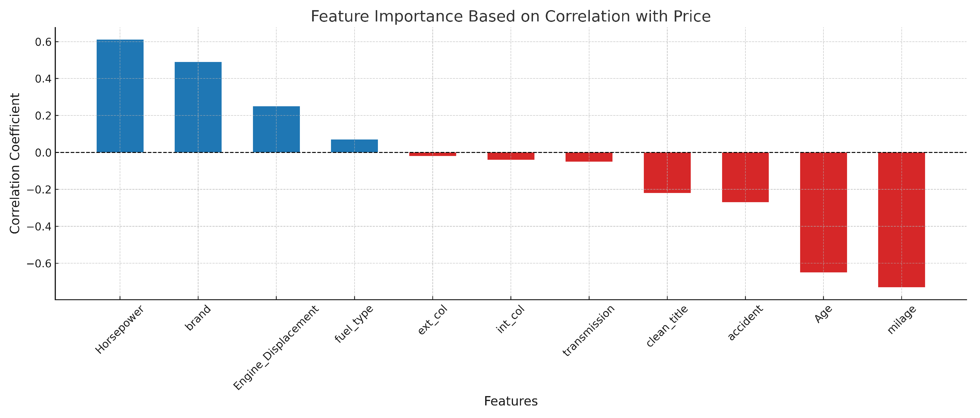Click the Features x-axis title
980x418 pixels.
pos(511,401)
